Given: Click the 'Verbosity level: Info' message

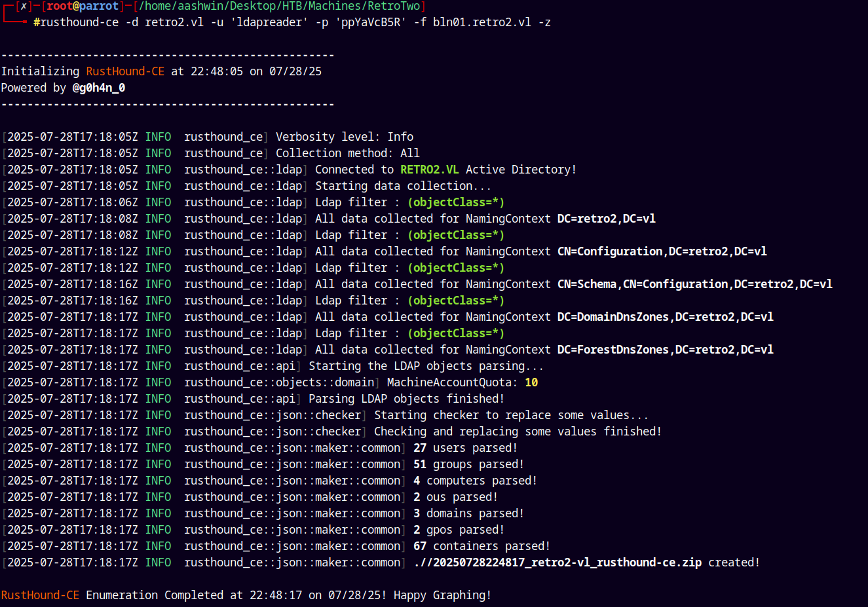Looking at the screenshot, I should click(x=345, y=137).
